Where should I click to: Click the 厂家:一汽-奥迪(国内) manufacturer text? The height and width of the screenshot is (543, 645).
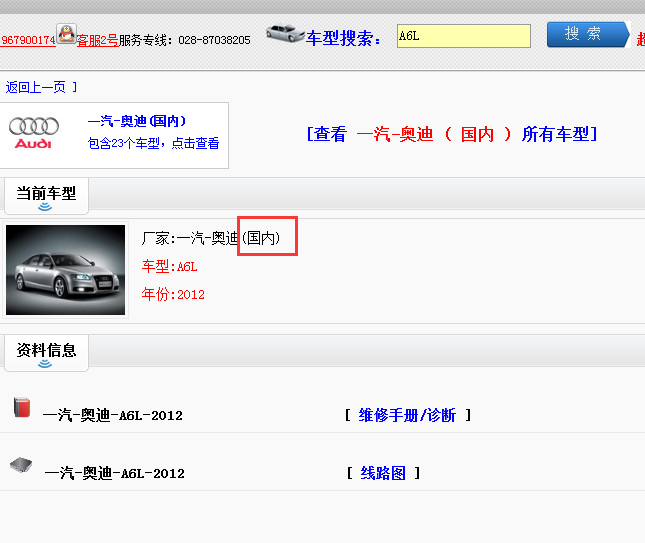click(211, 238)
